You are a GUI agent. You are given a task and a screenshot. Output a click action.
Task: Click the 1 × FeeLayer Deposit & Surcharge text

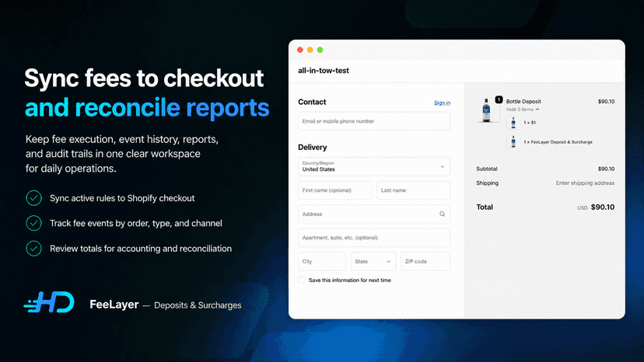(x=558, y=142)
